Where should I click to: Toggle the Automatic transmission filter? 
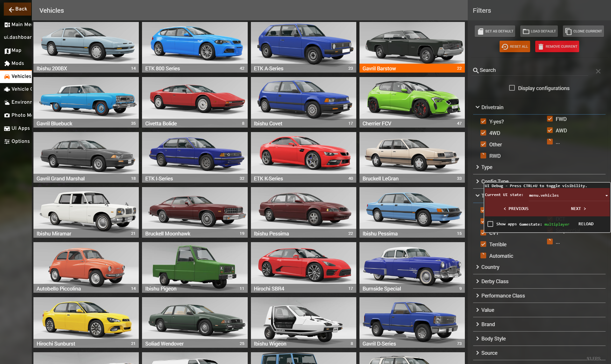483,255
